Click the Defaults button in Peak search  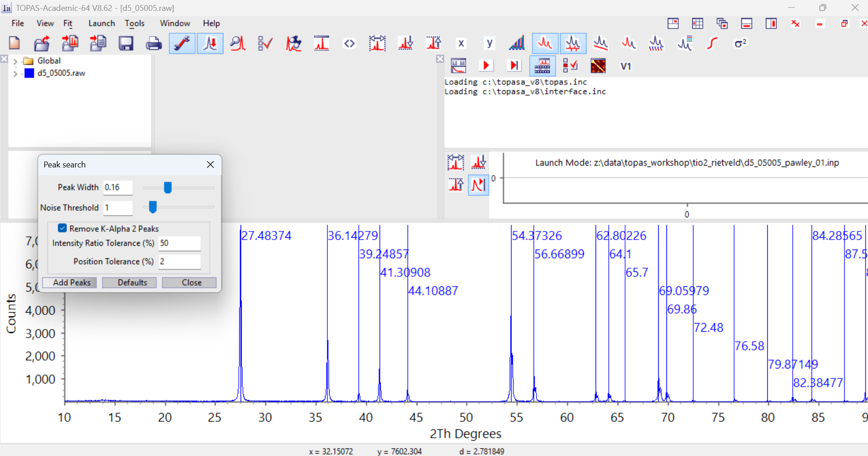[132, 283]
